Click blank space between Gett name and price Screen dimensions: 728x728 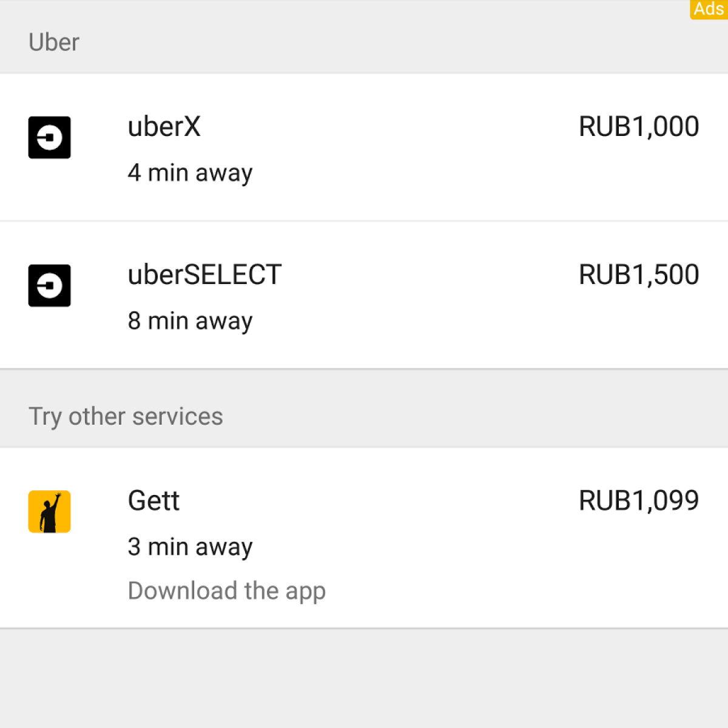pyautogui.click(x=376, y=501)
